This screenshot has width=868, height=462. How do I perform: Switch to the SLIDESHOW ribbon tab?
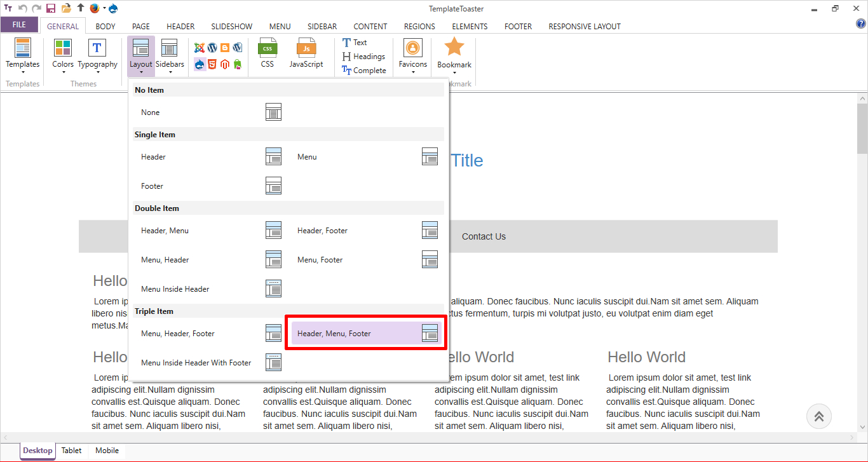click(231, 26)
